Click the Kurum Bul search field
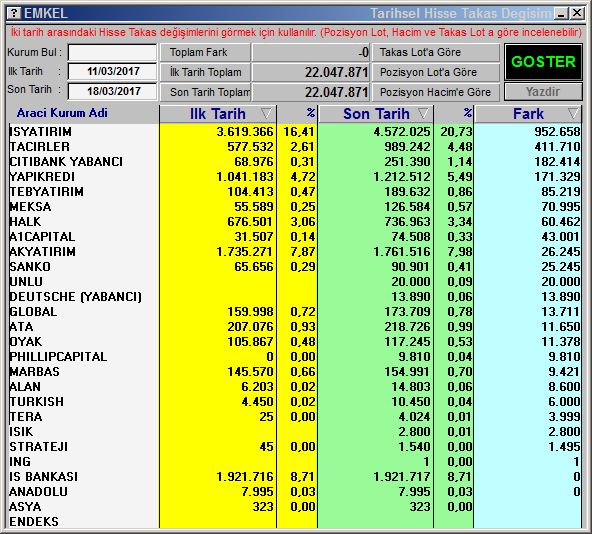 (112, 52)
